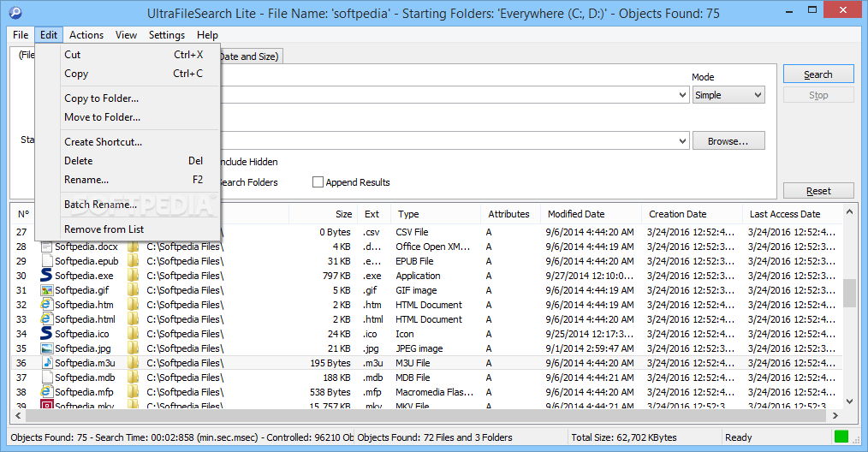Screen dimensions: 868x452
Task: Sort by the Modified Date column header
Action: [591, 214]
